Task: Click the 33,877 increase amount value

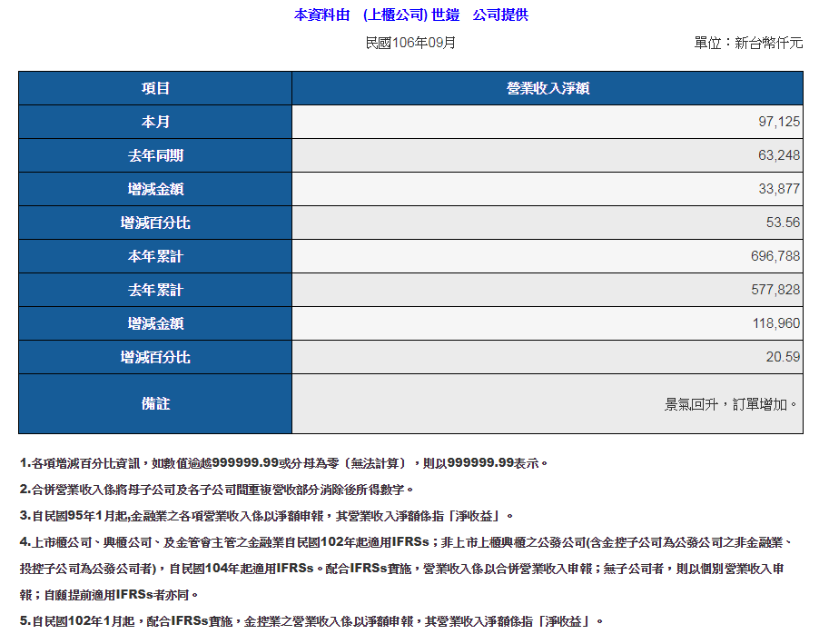Action: coord(778,189)
